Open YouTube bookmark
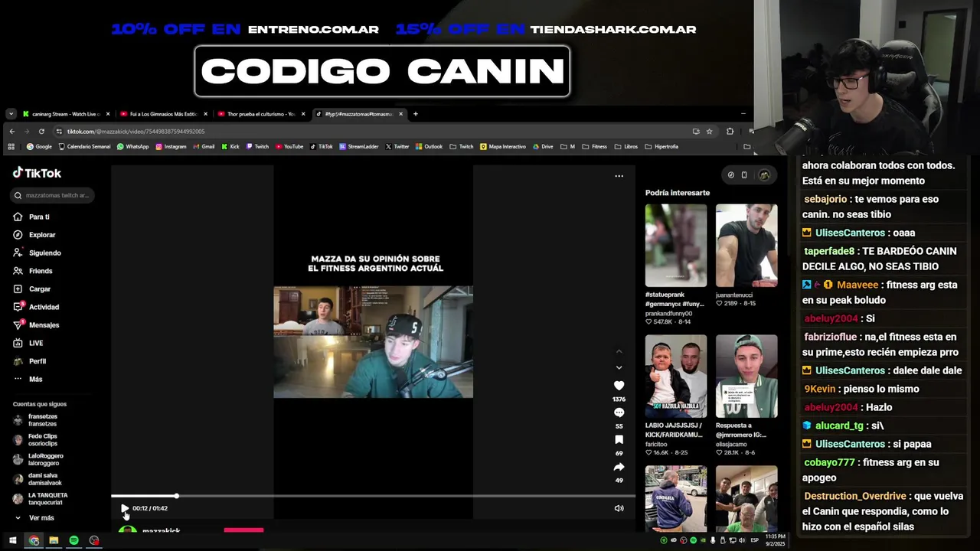Screen dimensions: 980x551 pyautogui.click(x=289, y=147)
